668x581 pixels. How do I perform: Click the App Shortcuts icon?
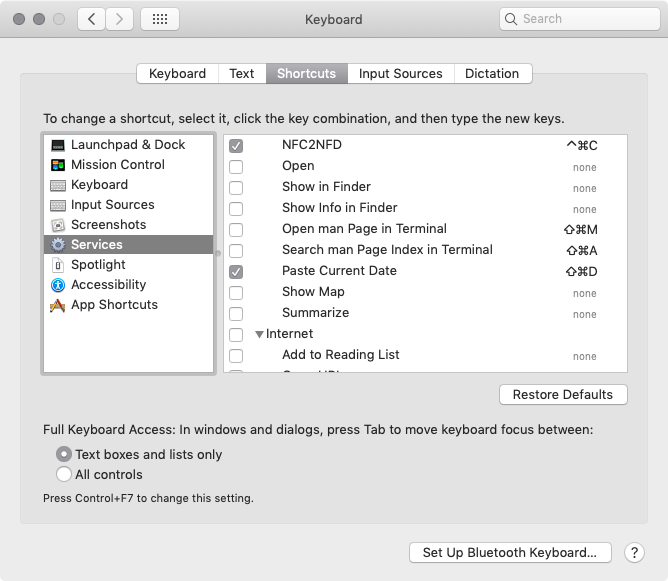(58, 305)
